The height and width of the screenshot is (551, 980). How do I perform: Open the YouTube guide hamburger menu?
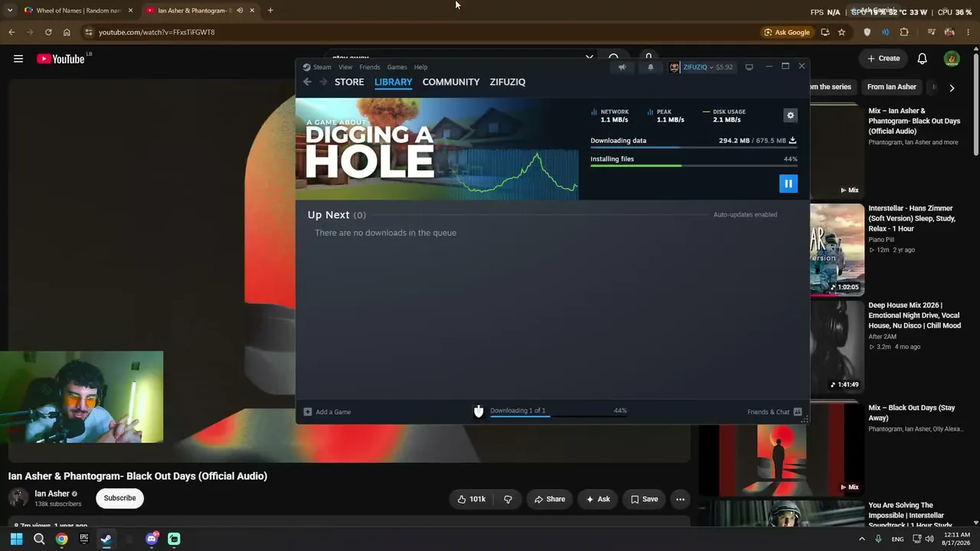[x=18, y=59]
